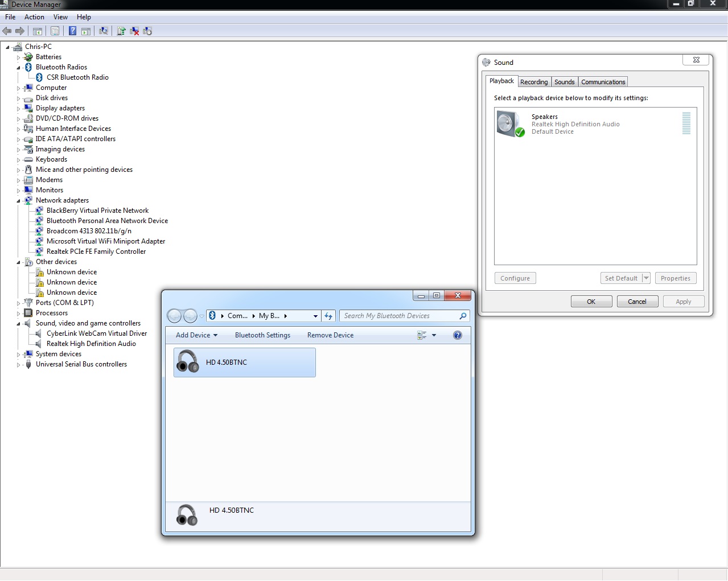This screenshot has width=728, height=581.
Task: Collapse Sound, video and game controllers
Action: (x=18, y=324)
